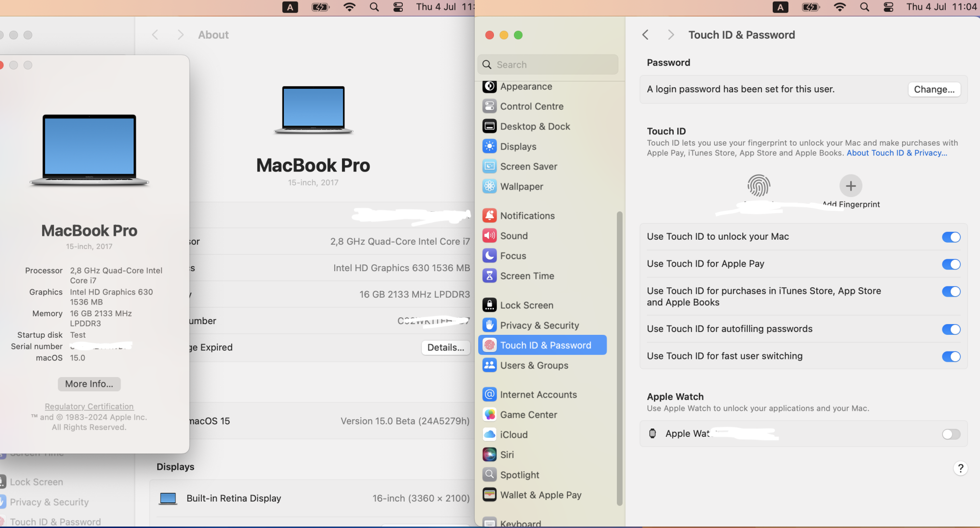Open the Regulatory Certification link
980x528 pixels.
(x=89, y=406)
